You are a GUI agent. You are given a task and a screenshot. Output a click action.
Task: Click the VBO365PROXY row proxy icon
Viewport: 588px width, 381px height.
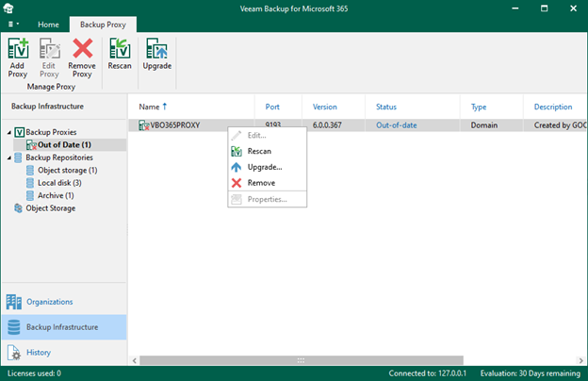tap(143, 125)
